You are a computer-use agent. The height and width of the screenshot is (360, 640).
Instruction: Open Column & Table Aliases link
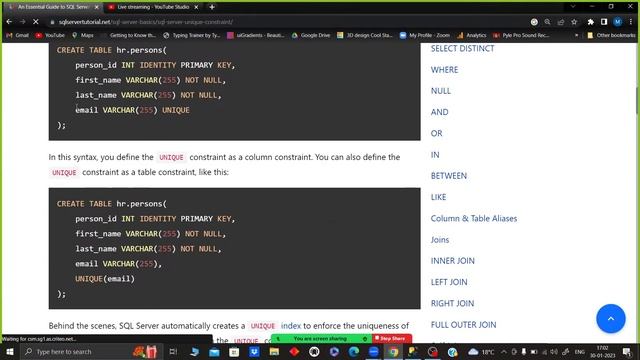(x=473, y=218)
